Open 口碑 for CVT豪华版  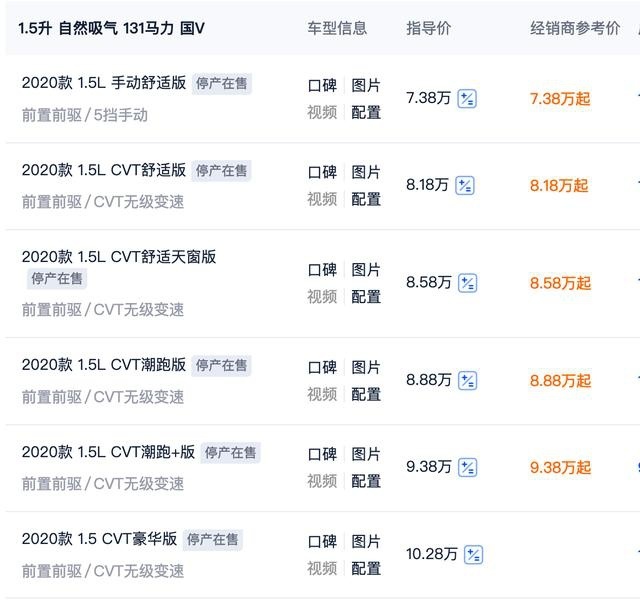tap(322, 542)
